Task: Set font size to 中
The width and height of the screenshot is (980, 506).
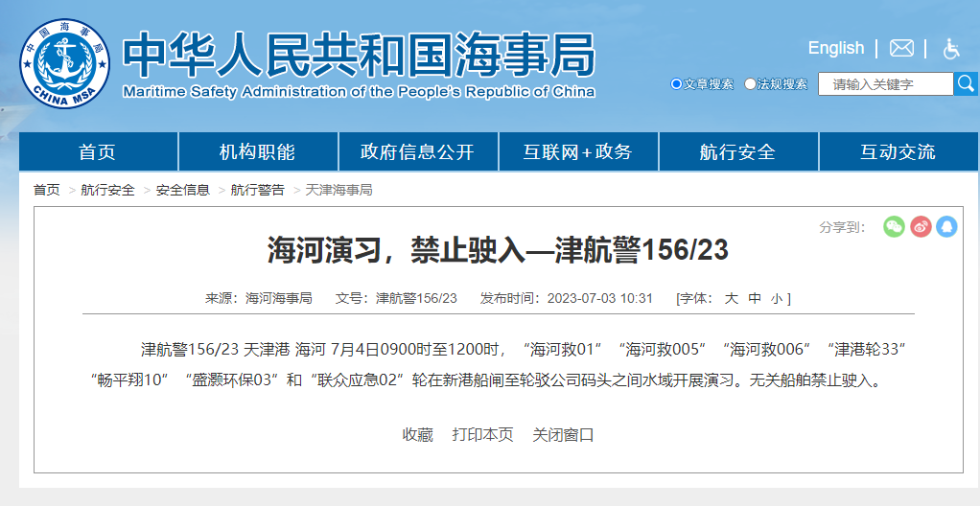Action: 755,299
